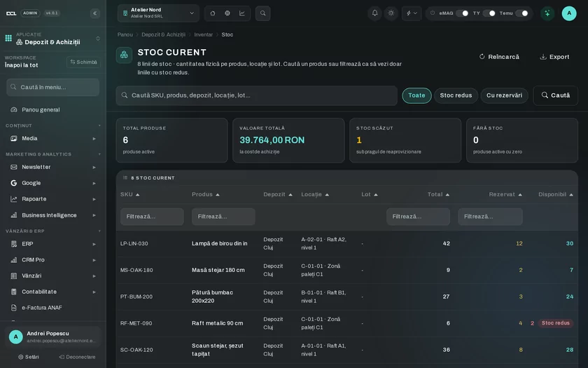The height and width of the screenshot is (368, 588).
Task: Expand the Business Intelligence submenu arrow
Action: coord(94,215)
